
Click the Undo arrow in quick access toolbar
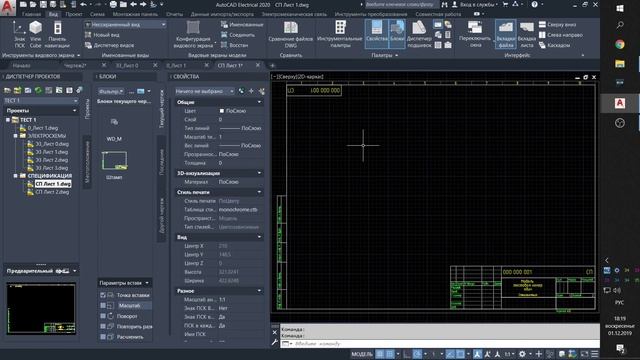(83, 4)
